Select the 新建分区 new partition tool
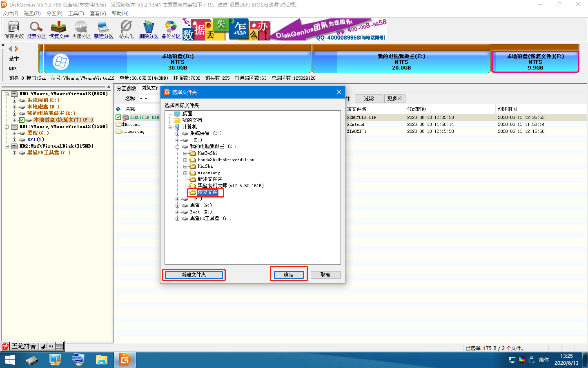The image size is (588, 368). (104, 30)
